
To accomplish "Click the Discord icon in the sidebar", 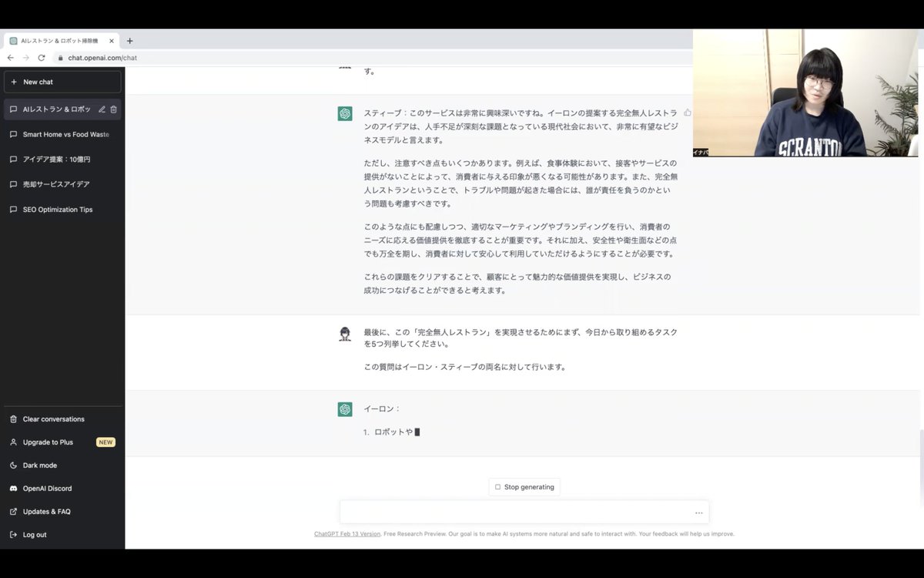I will [14, 489].
